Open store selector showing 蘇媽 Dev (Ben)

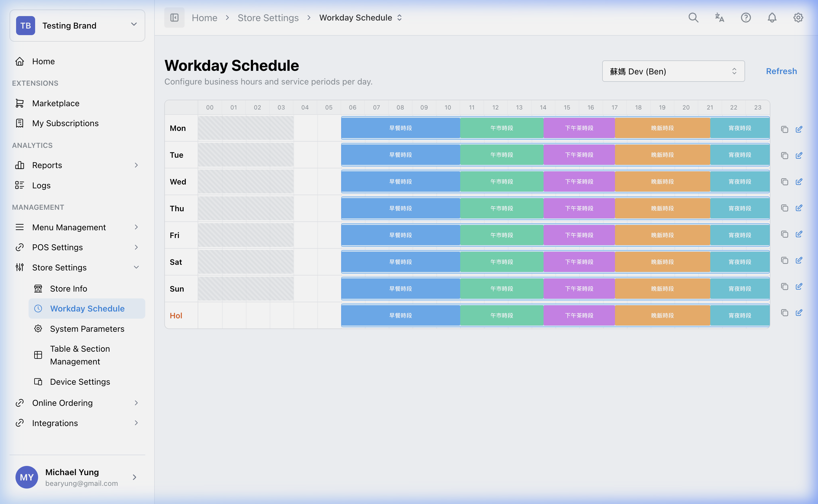(673, 71)
